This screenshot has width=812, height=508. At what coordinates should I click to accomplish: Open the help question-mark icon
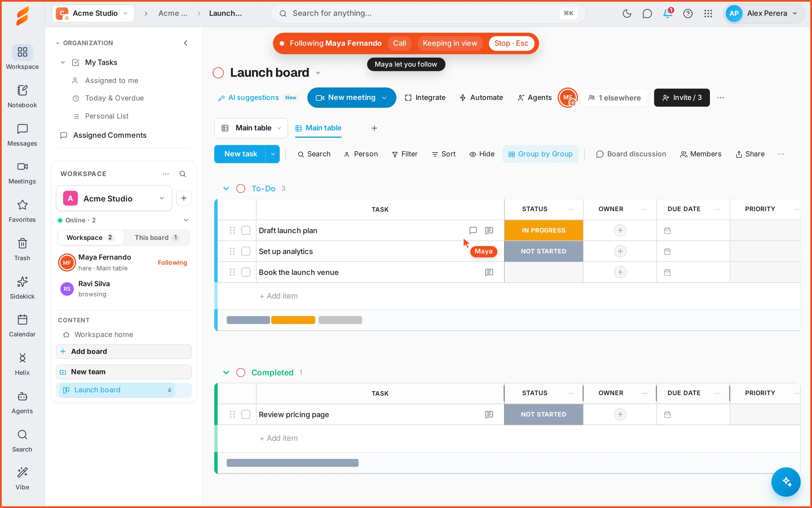[x=687, y=14]
